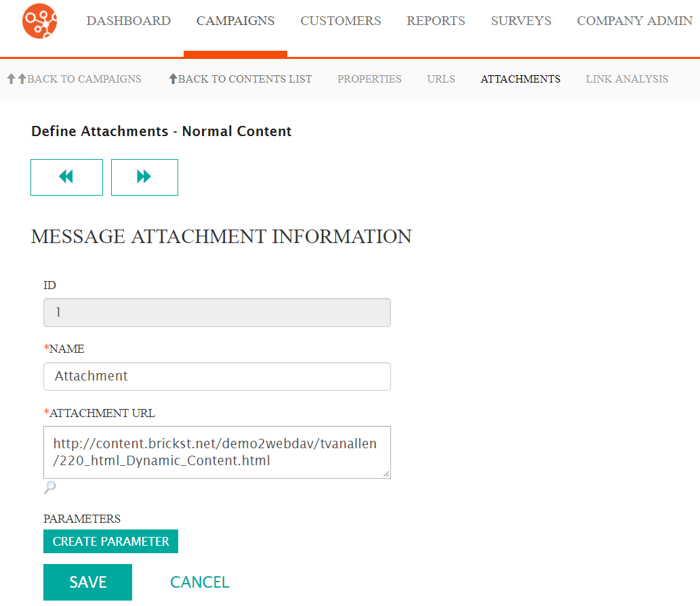
Task: Click the Parameters label
Action: tap(82, 519)
